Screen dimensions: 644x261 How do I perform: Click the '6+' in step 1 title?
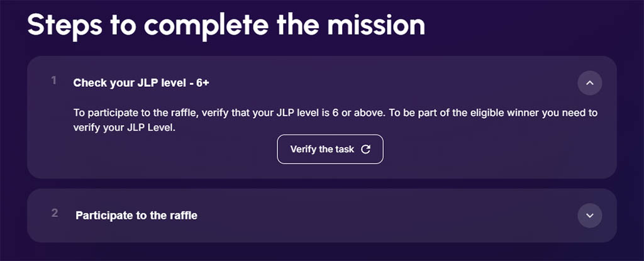(203, 83)
